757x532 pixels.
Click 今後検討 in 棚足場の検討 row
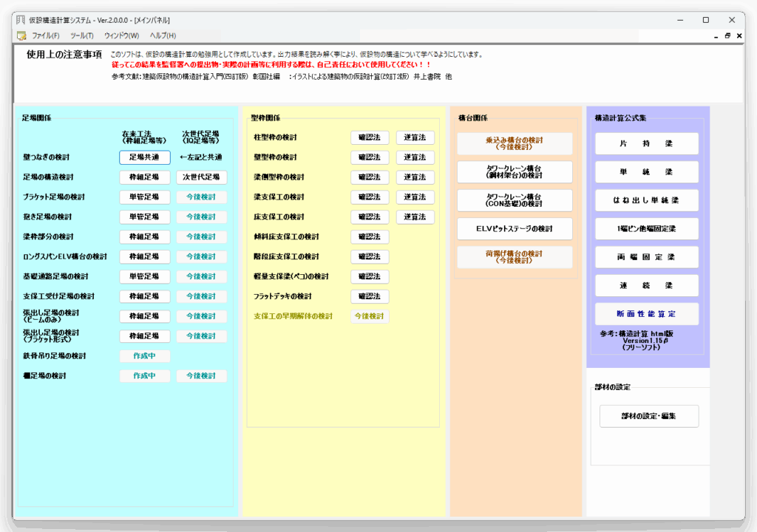point(201,375)
